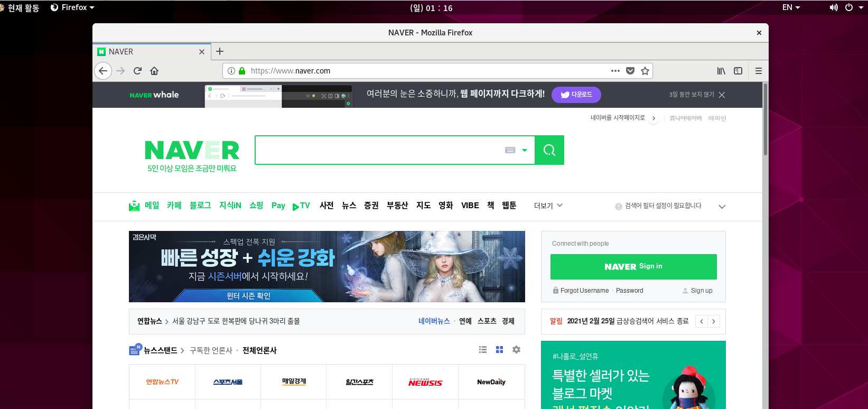
Task: Expand the search filter settings chevron
Action: point(722,207)
